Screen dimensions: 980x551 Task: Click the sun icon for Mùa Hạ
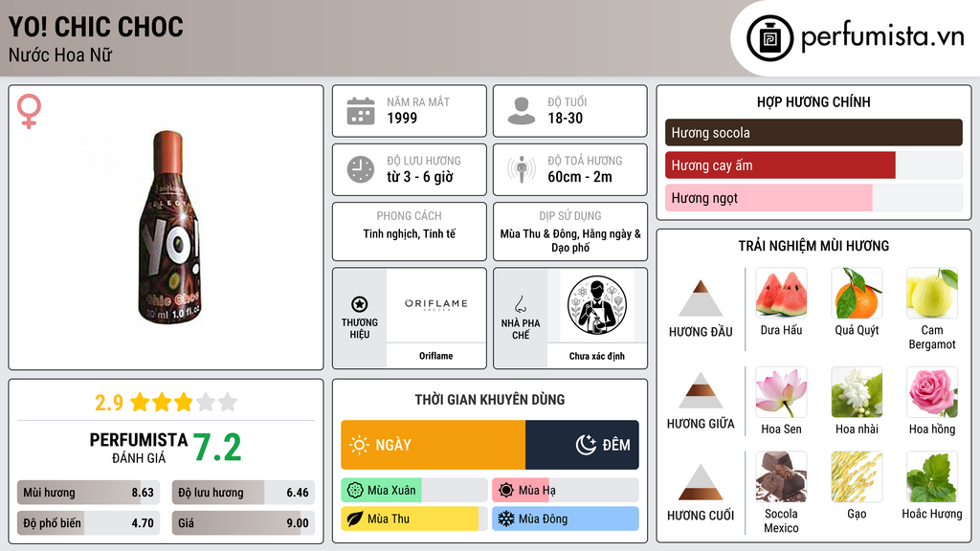tap(506, 491)
